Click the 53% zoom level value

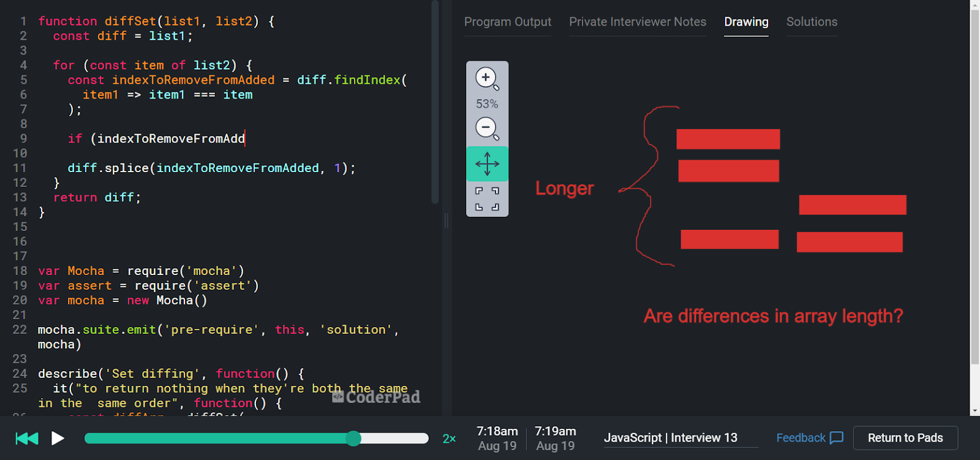click(x=487, y=104)
